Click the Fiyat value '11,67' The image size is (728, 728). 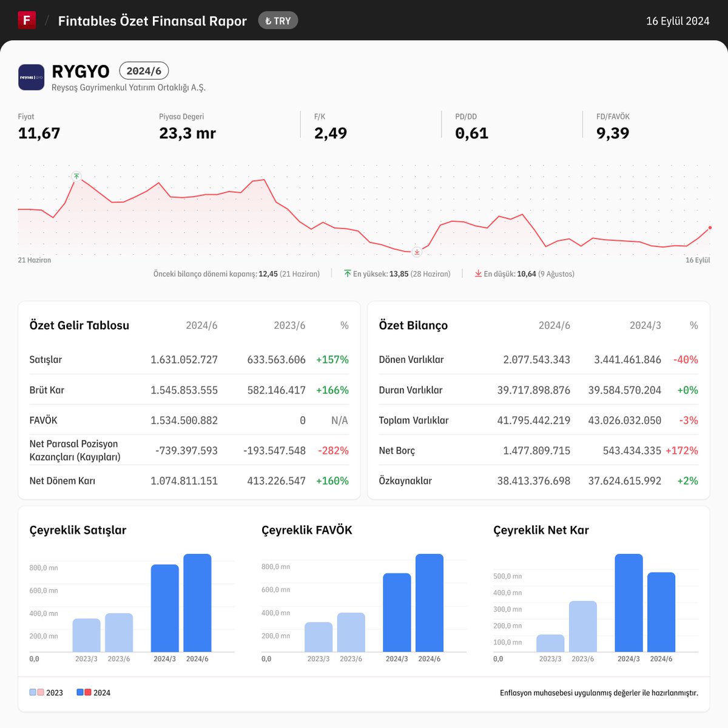click(x=39, y=133)
